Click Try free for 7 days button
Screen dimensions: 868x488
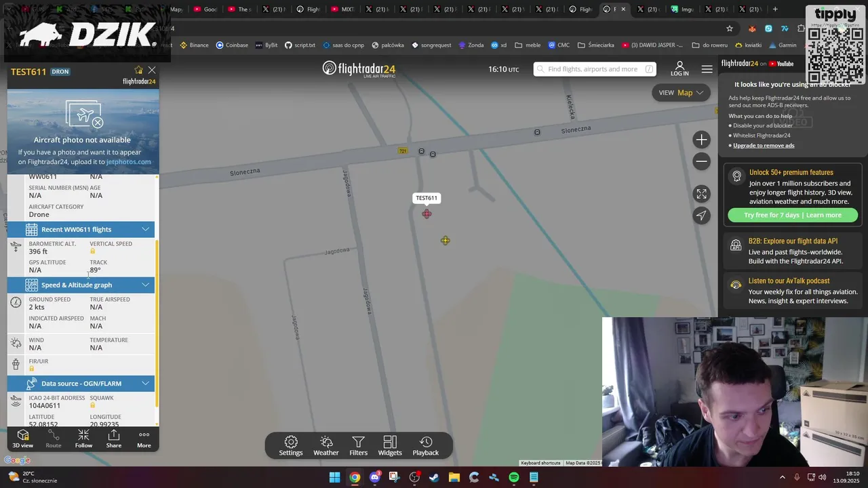coord(793,215)
